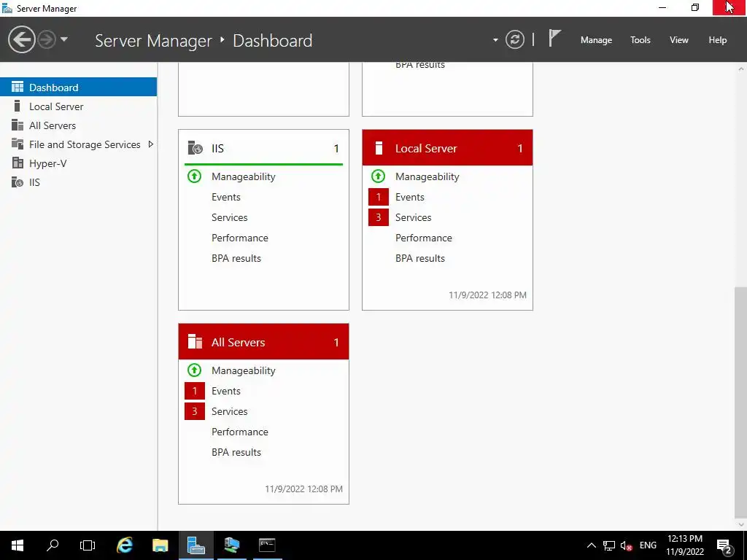Open the notifications flag

[554, 39]
